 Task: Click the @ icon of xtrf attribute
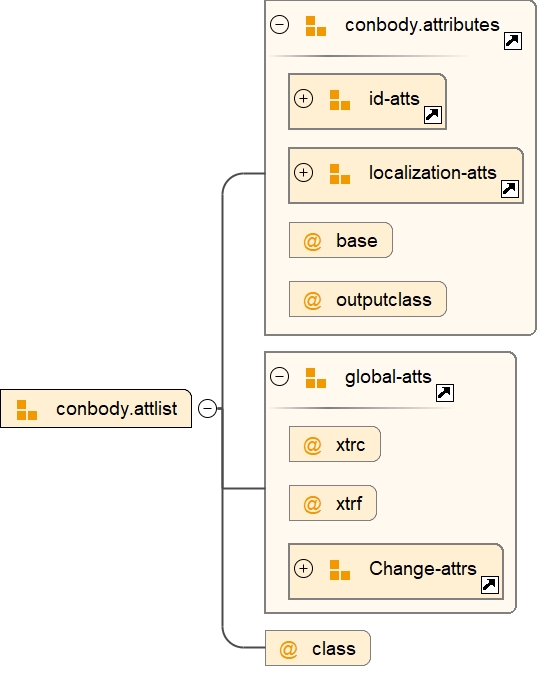click(x=312, y=504)
